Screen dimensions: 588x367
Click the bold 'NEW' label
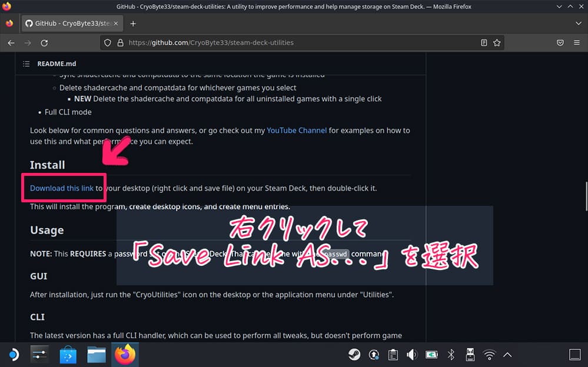click(x=82, y=99)
